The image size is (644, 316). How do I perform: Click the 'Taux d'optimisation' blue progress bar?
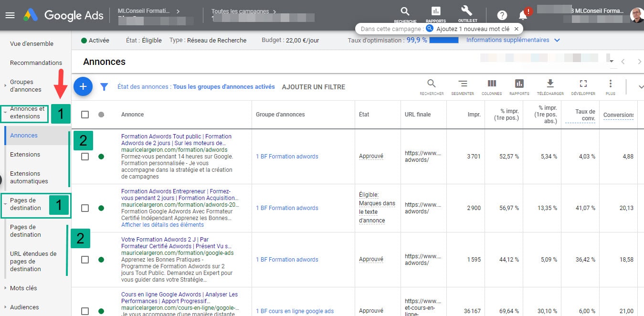pos(444,40)
